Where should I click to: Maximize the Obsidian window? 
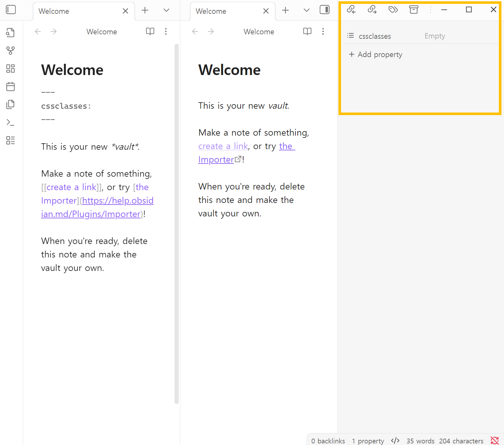(469, 10)
